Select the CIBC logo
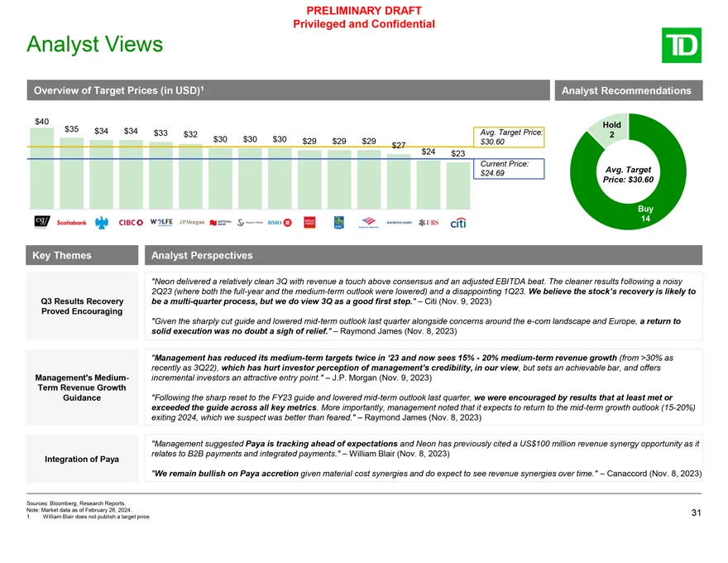This screenshot has width=728, height=563. (x=131, y=223)
